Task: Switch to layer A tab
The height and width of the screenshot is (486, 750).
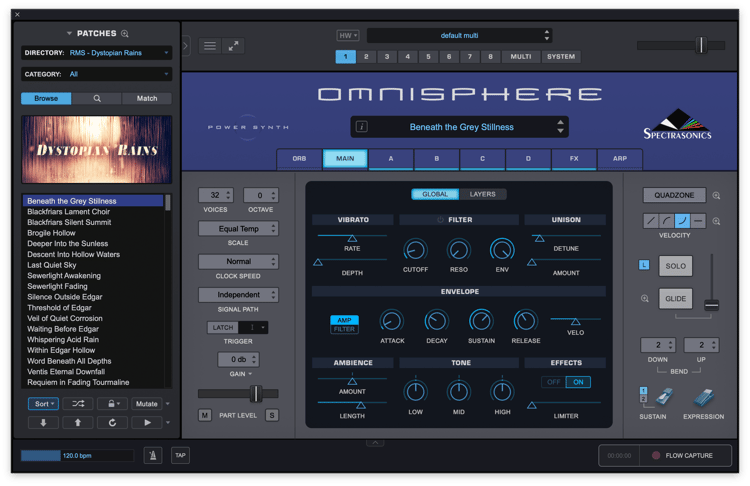Action: point(391,158)
